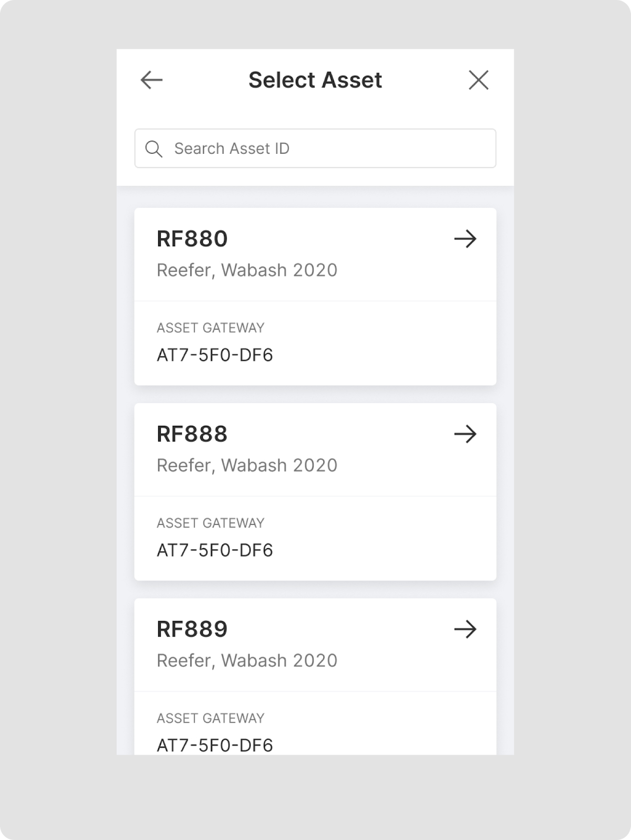Click the RF889 card's Asset Gateway label
Viewport: 631px width, 840px height.
click(211, 718)
